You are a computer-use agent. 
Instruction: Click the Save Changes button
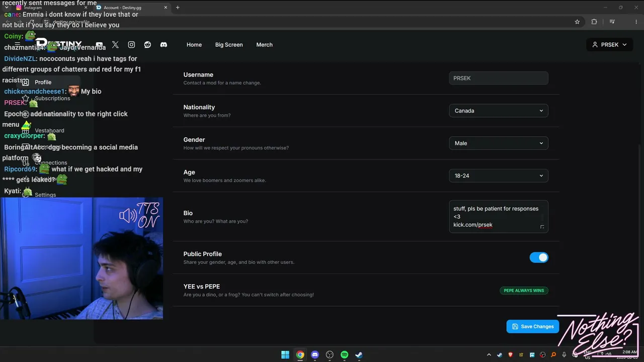[x=533, y=326]
